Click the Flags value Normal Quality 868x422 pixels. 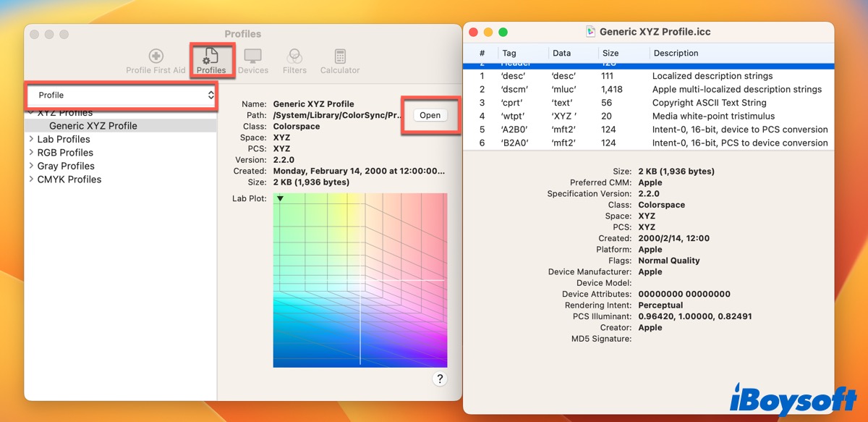669,261
